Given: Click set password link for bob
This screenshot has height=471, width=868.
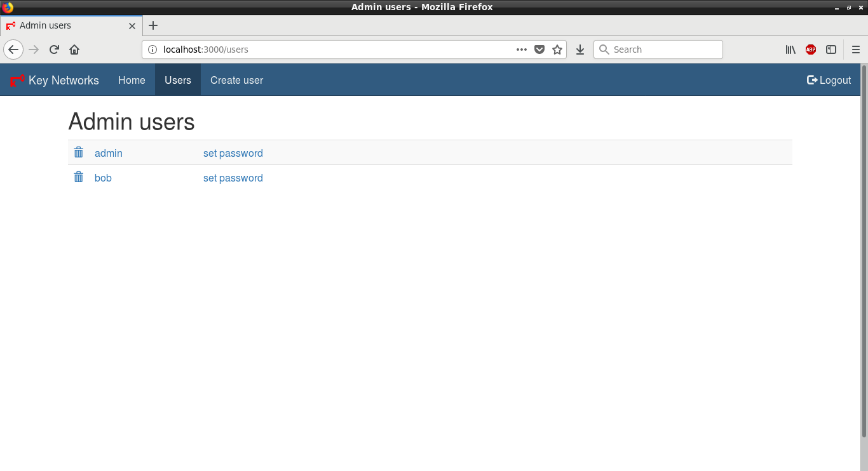Looking at the screenshot, I should point(233,178).
